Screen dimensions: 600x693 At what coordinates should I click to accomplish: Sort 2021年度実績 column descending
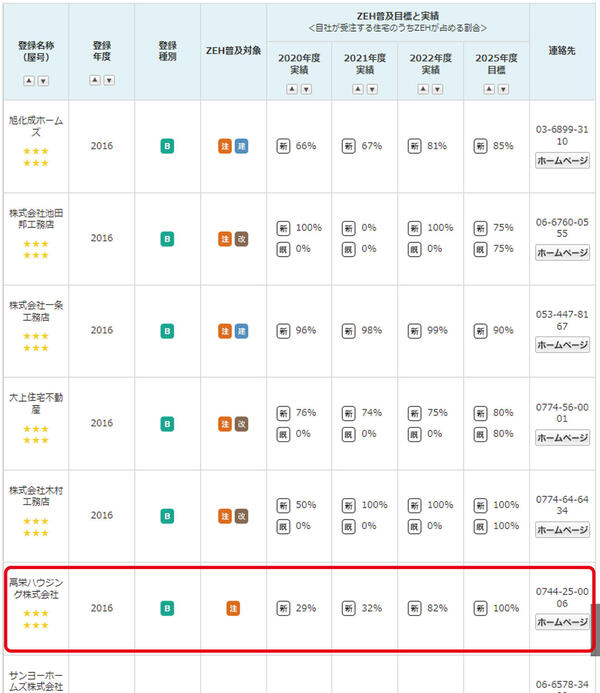point(372,89)
